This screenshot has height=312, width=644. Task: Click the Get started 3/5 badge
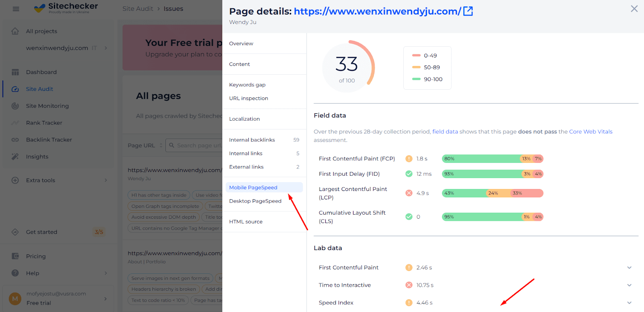99,232
